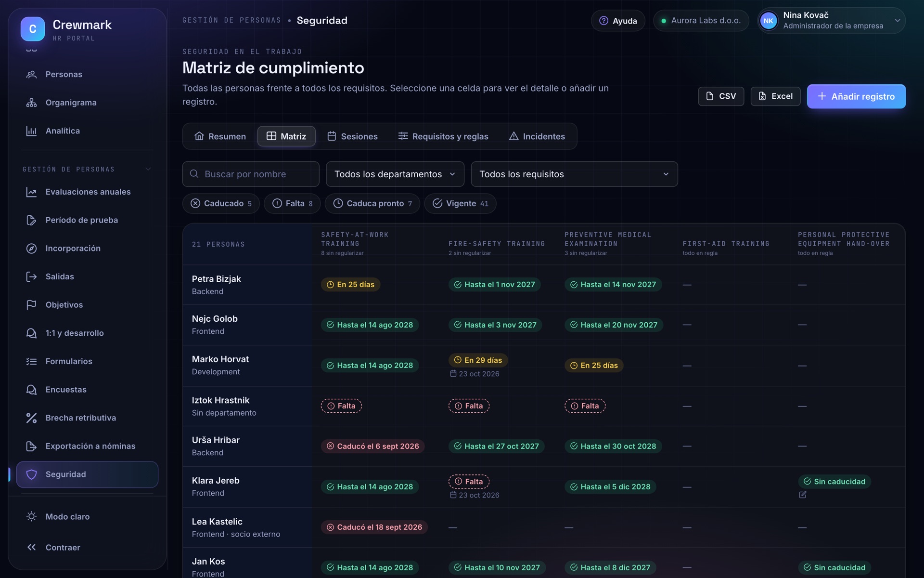Open the Incidentes tab
The width and height of the screenshot is (924, 578).
pos(537,136)
